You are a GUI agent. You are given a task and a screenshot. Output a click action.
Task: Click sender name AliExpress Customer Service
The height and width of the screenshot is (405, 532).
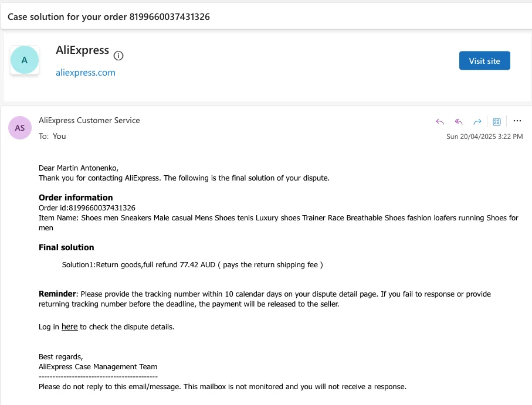pyautogui.click(x=89, y=120)
